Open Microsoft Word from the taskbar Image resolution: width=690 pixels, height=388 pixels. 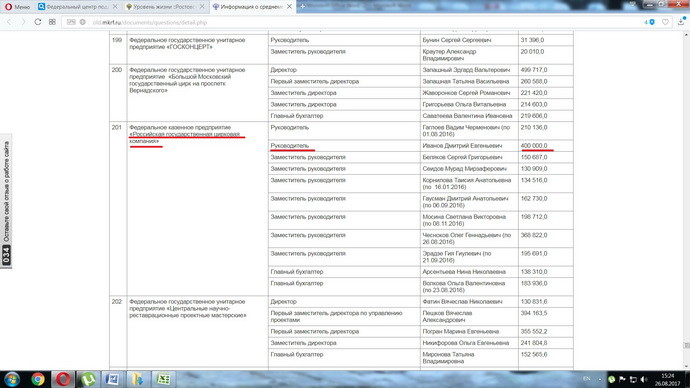pyautogui.click(x=113, y=379)
